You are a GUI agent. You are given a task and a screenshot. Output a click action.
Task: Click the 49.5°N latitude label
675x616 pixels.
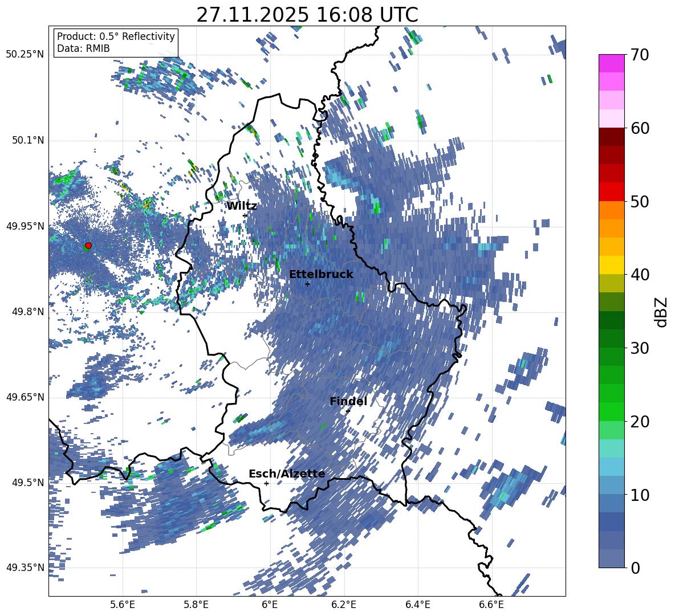coord(28,483)
